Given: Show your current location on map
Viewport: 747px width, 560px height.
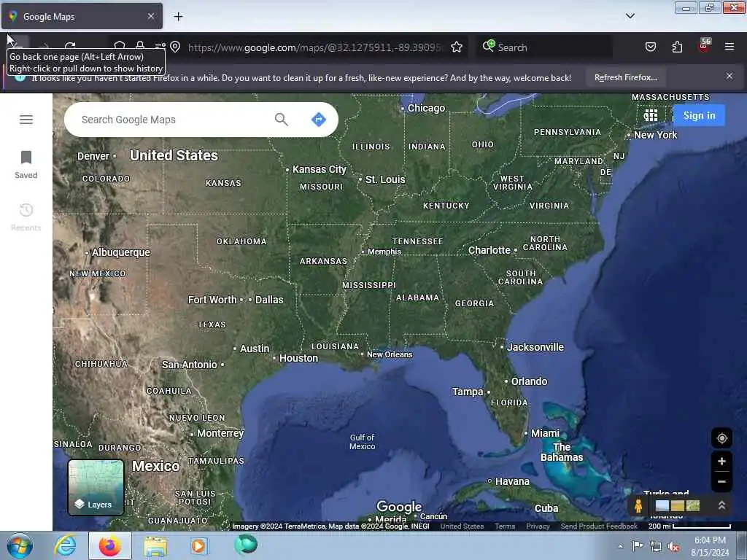Looking at the screenshot, I should (721, 438).
